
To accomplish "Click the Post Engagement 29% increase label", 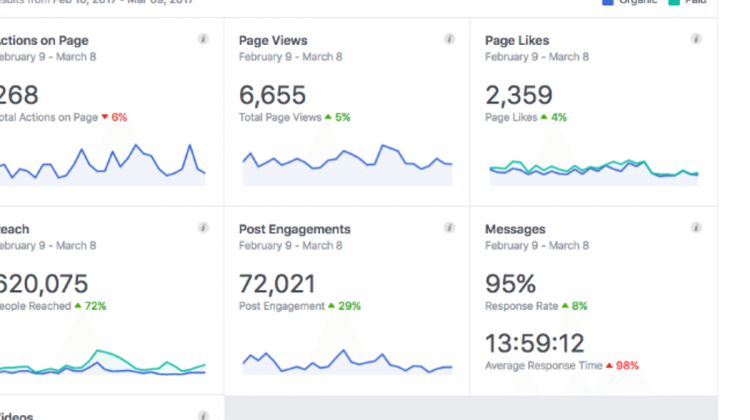I will [x=300, y=306].
